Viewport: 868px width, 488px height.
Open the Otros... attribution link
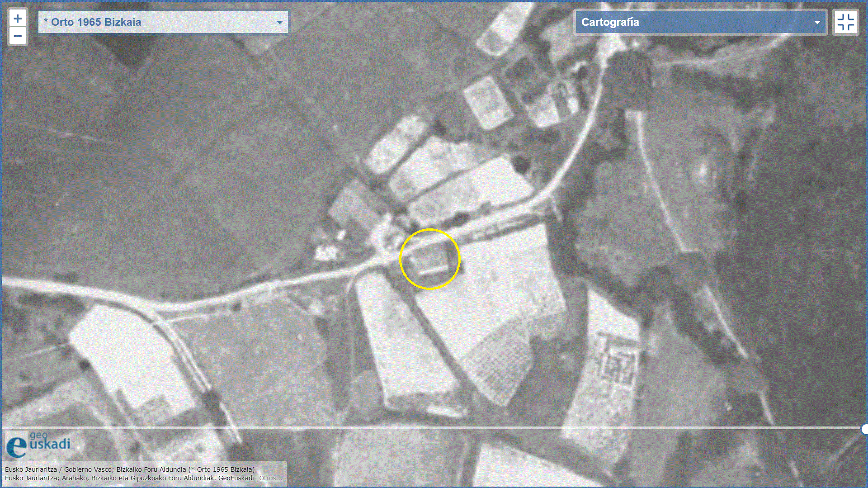click(x=270, y=478)
